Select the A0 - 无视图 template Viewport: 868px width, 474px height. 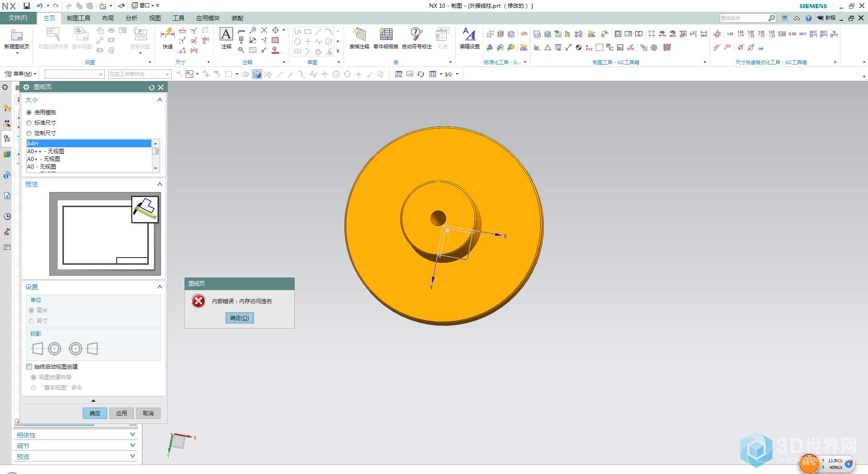tap(89, 167)
